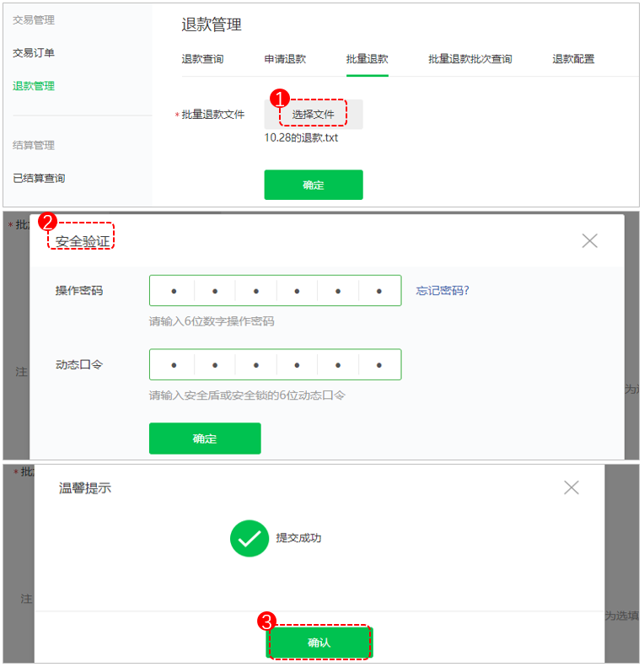Close the 温馨提示 dialog with X icon

pos(571,487)
